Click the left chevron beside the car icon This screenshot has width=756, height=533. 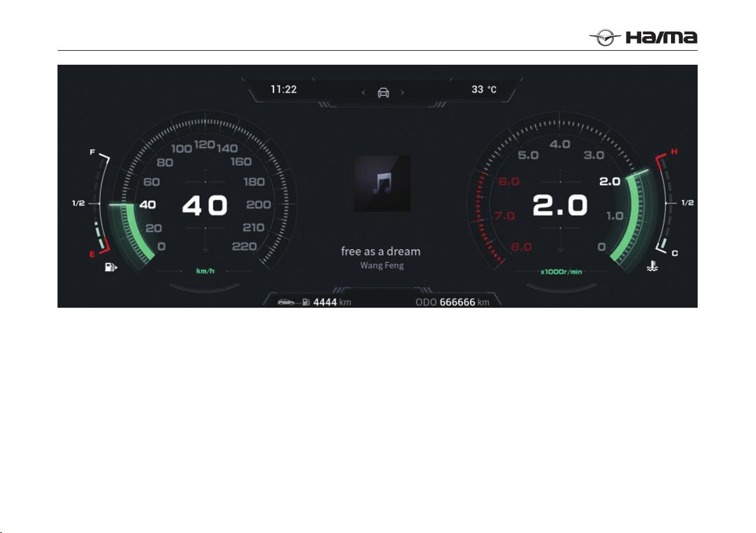tap(363, 93)
